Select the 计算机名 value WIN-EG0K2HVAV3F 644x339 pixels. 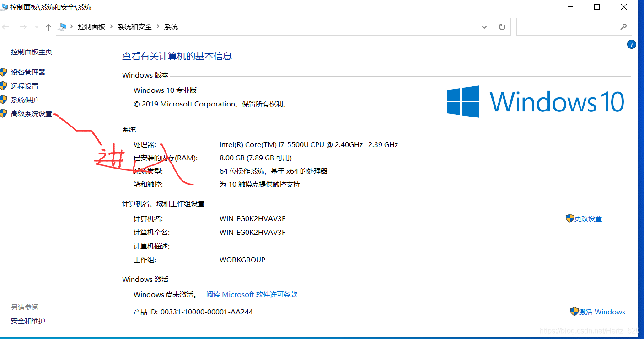(x=252, y=218)
